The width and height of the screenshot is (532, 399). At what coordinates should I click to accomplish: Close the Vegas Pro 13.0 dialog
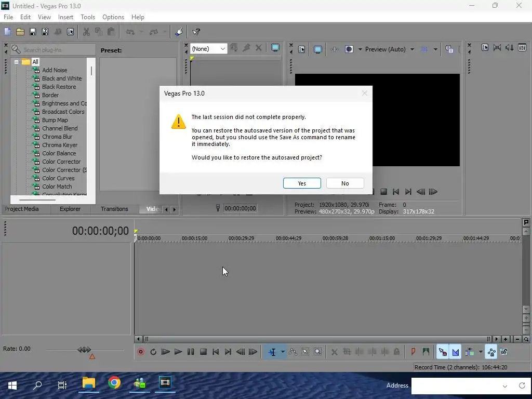pos(364,93)
